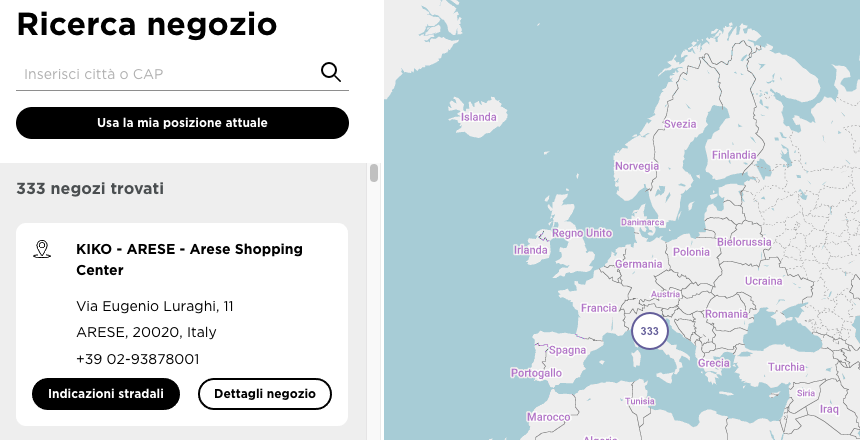Screen dimensions: 860x440
Task: Click the address Via Eugenio Luraghi, 11
Action: 155,305
